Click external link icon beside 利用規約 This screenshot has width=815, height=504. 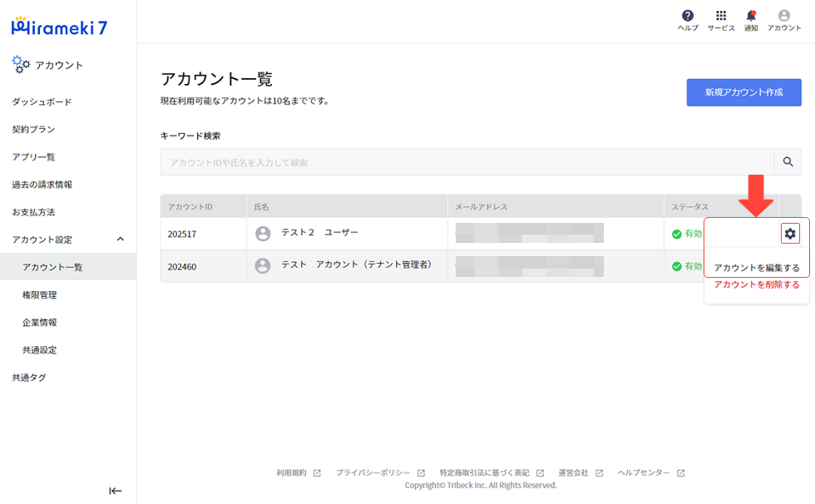pos(317,473)
